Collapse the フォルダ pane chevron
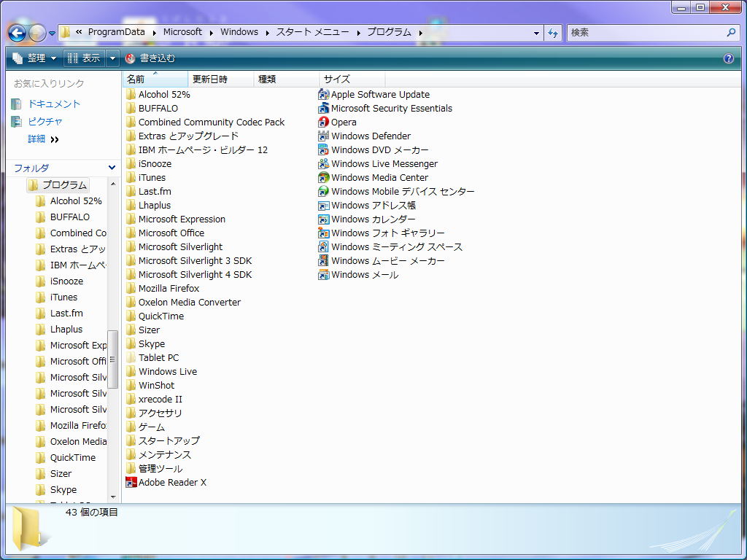The width and height of the screenshot is (747, 560). 112,168
